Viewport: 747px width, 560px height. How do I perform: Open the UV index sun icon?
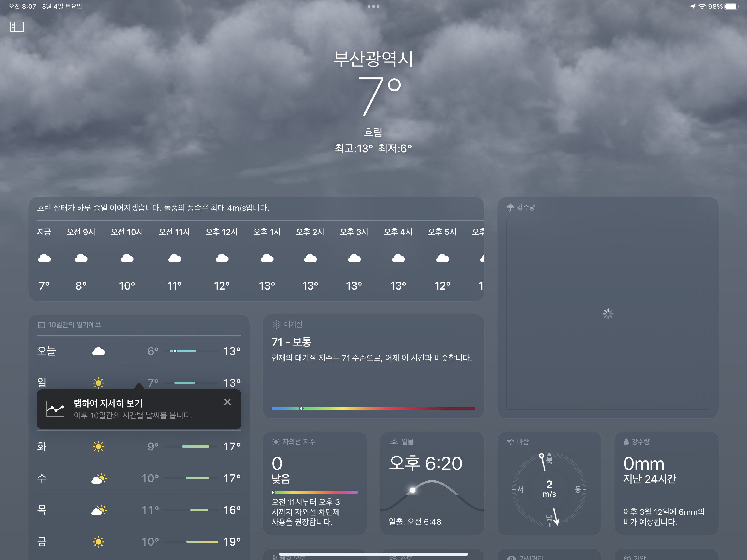point(276,442)
